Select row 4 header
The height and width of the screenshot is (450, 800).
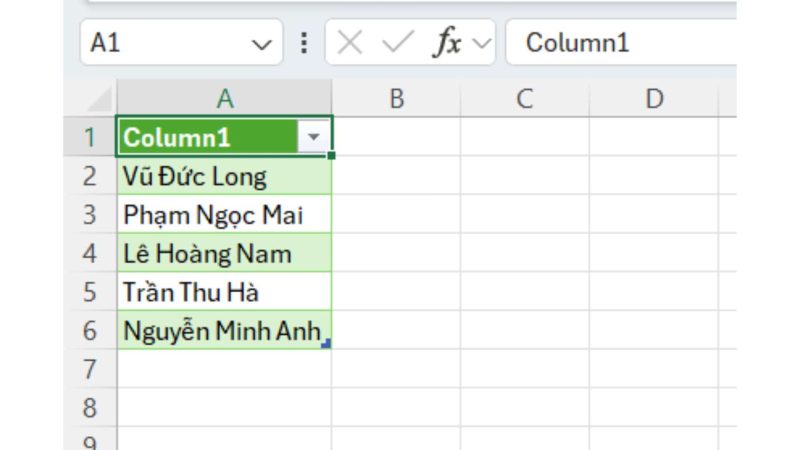tap(90, 253)
